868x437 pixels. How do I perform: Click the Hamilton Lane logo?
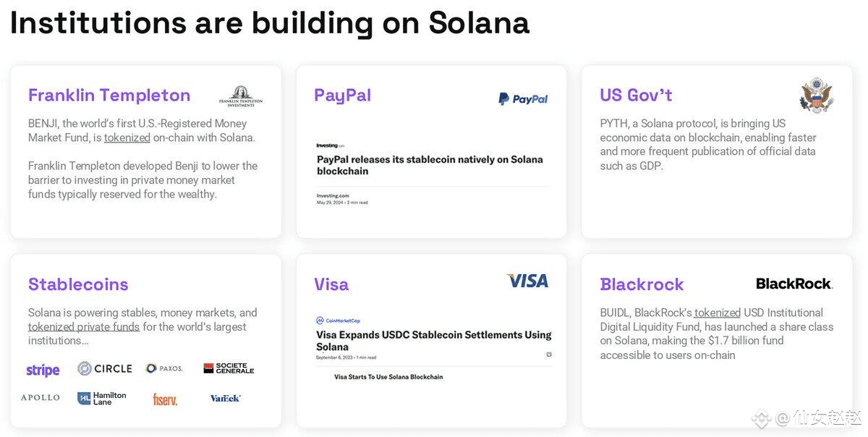tap(102, 398)
